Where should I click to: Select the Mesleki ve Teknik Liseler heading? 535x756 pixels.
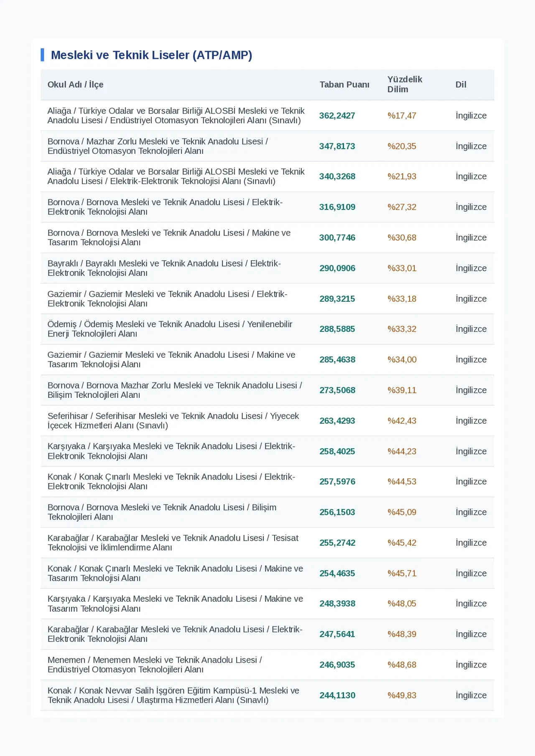pyautogui.click(x=151, y=55)
